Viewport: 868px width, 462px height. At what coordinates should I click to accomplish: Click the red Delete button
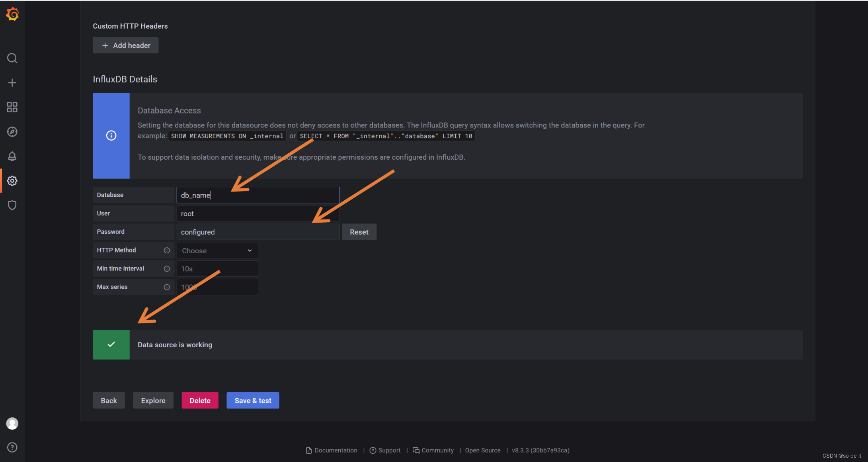pyautogui.click(x=200, y=400)
